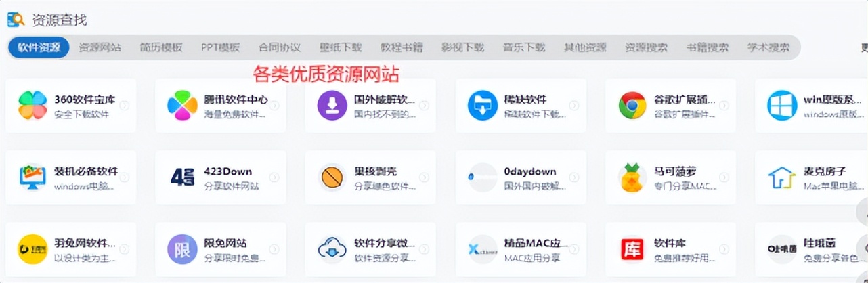
Task: Click the 423Down logo icon
Action: pos(183,178)
